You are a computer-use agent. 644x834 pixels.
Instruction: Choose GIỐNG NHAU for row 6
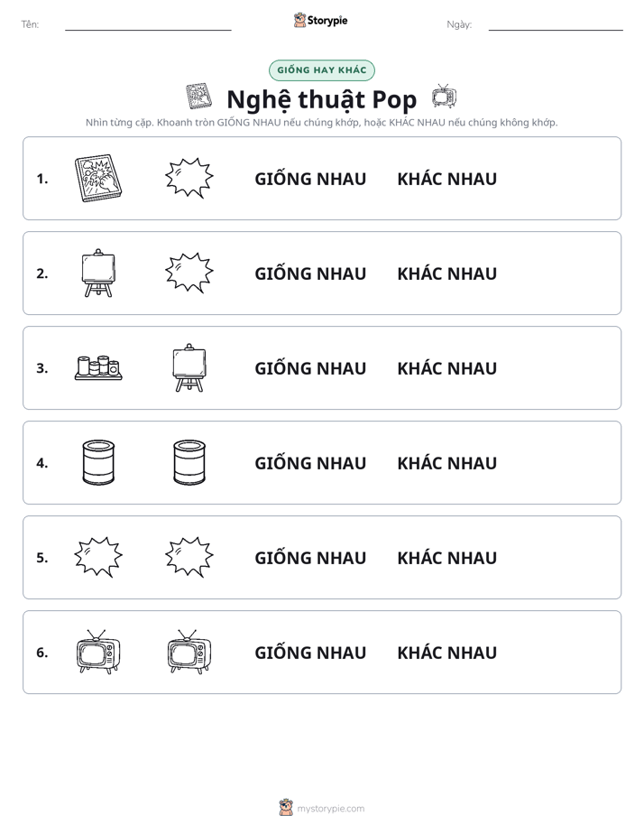pos(310,652)
